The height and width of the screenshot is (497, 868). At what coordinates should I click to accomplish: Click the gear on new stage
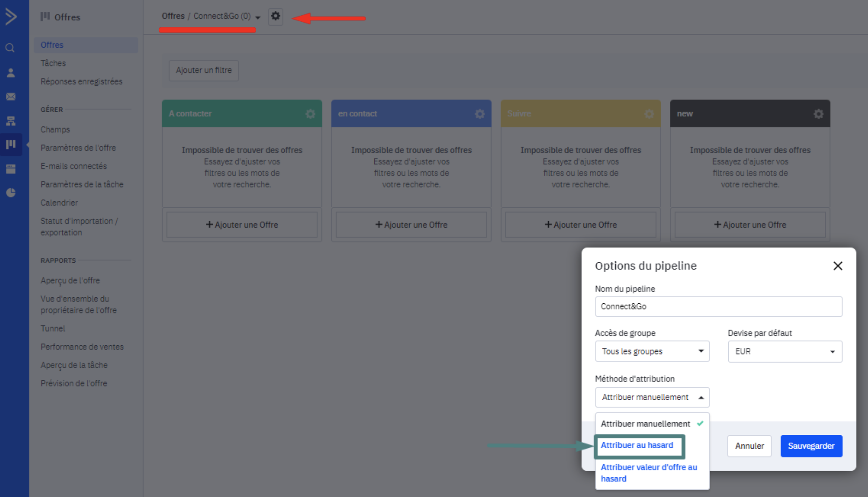point(818,114)
